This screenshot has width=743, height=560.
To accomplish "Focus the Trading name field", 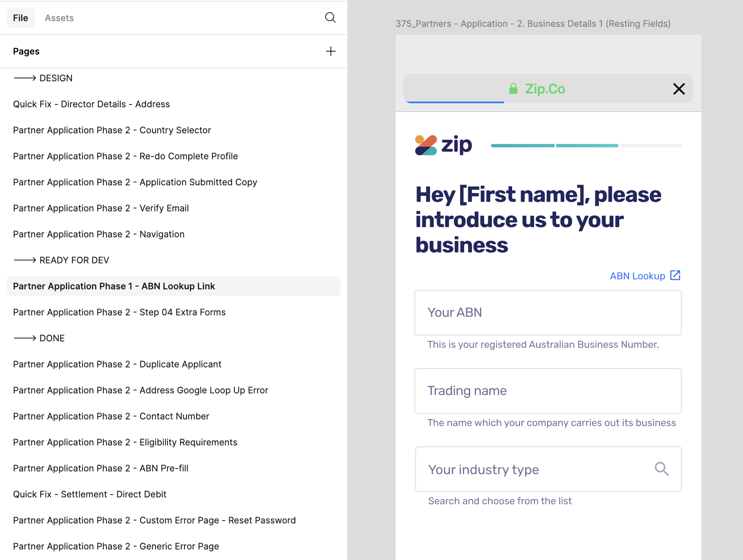I will tap(547, 391).
